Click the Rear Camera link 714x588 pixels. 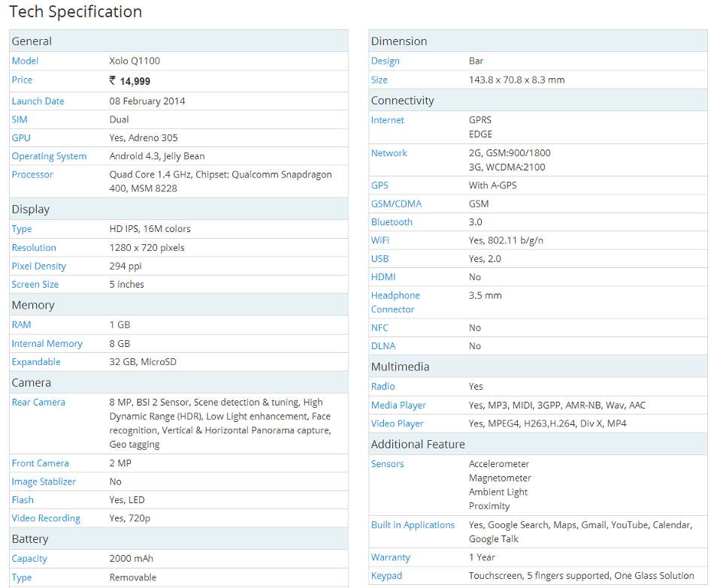38,403
